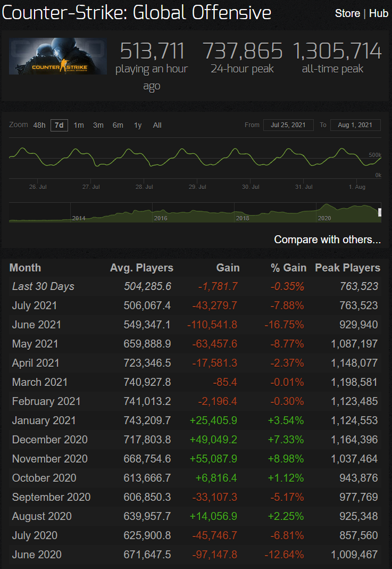This screenshot has height=569, width=392.
Task: Select the July 2021 row label
Action: point(35,306)
